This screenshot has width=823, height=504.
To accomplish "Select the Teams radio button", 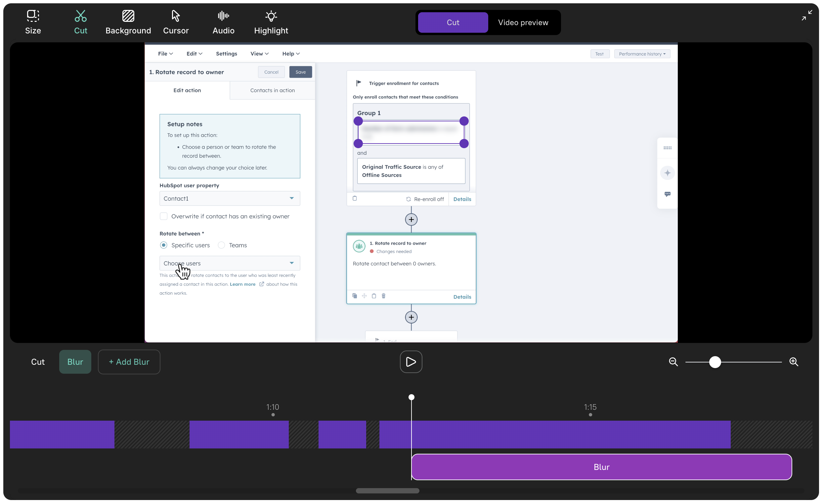I will 221,245.
